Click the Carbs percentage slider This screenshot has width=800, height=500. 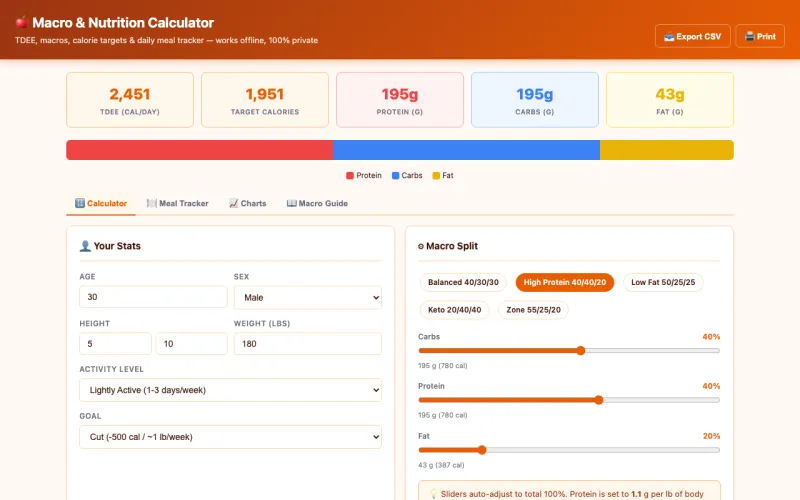(568, 351)
